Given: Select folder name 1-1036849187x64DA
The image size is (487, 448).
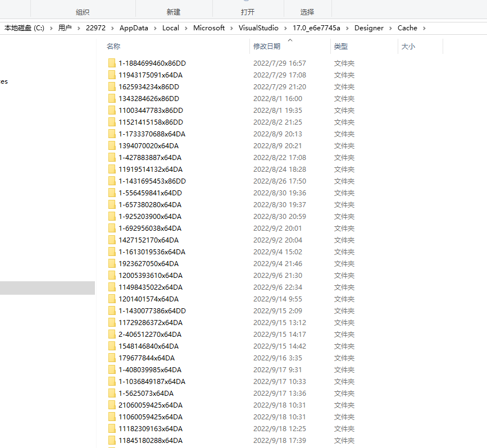Looking at the screenshot, I should point(152,382).
